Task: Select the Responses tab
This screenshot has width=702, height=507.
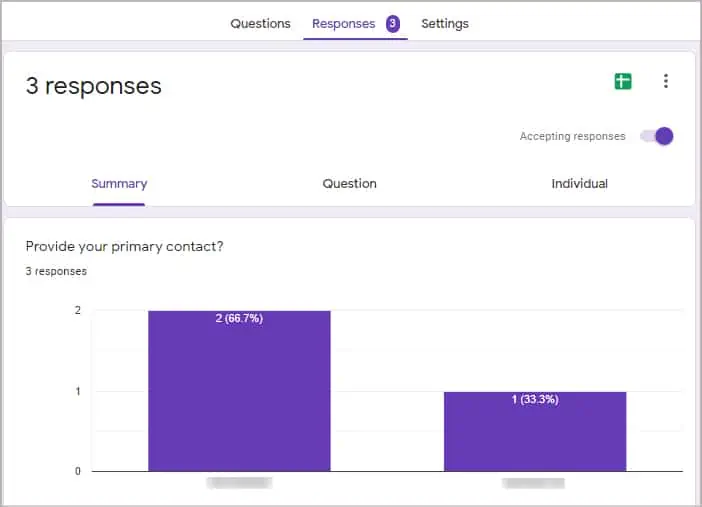Action: click(343, 23)
